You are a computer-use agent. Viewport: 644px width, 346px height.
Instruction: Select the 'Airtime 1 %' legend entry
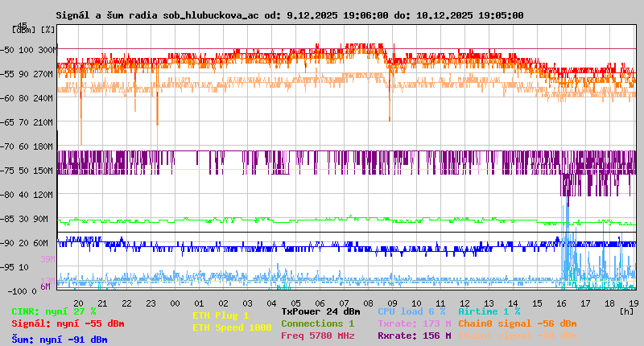pyautogui.click(x=489, y=311)
